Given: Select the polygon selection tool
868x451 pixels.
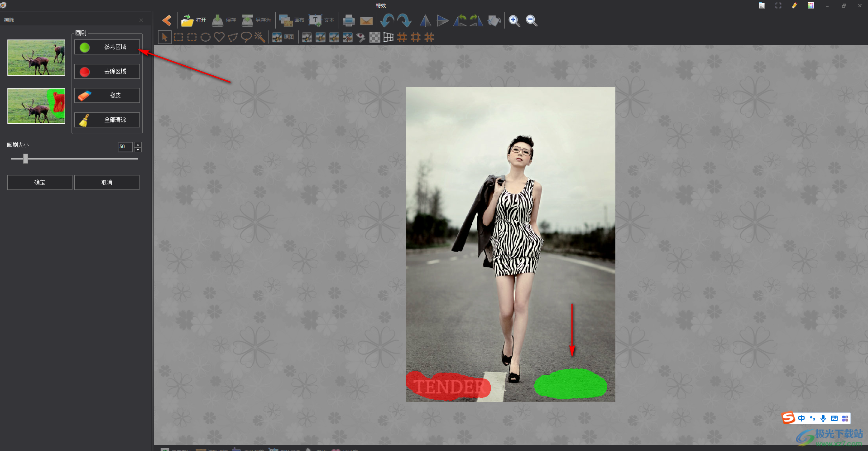Looking at the screenshot, I should point(233,37).
